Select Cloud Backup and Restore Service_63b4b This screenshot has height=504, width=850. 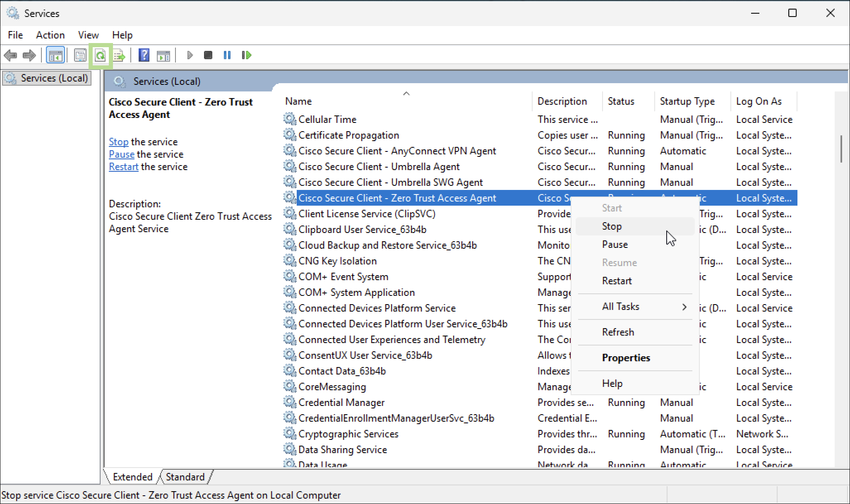(x=388, y=245)
